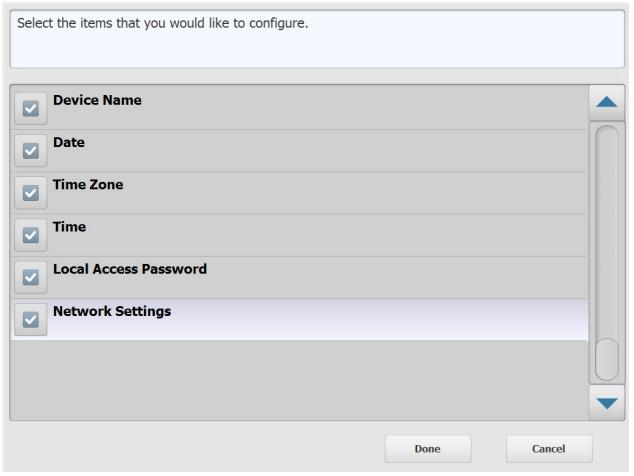The height and width of the screenshot is (476, 634).
Task: Click the Done button
Action: tap(428, 448)
